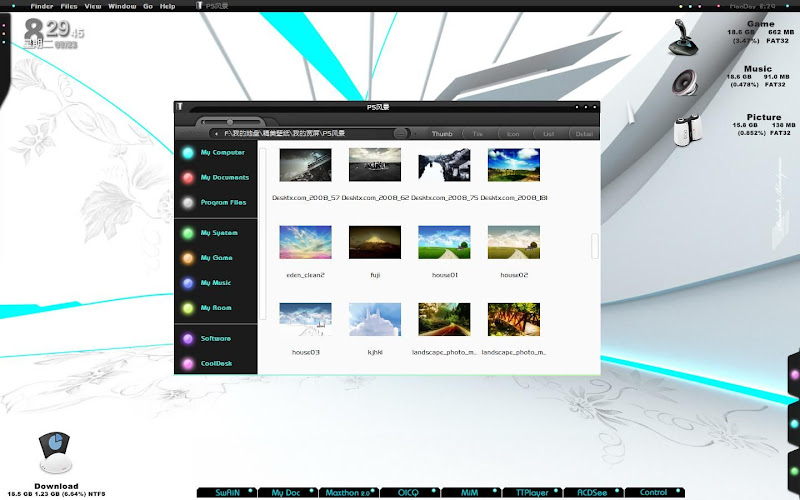The width and height of the screenshot is (800, 500).
Task: Select the house03 thumbnail
Action: pyautogui.click(x=305, y=319)
